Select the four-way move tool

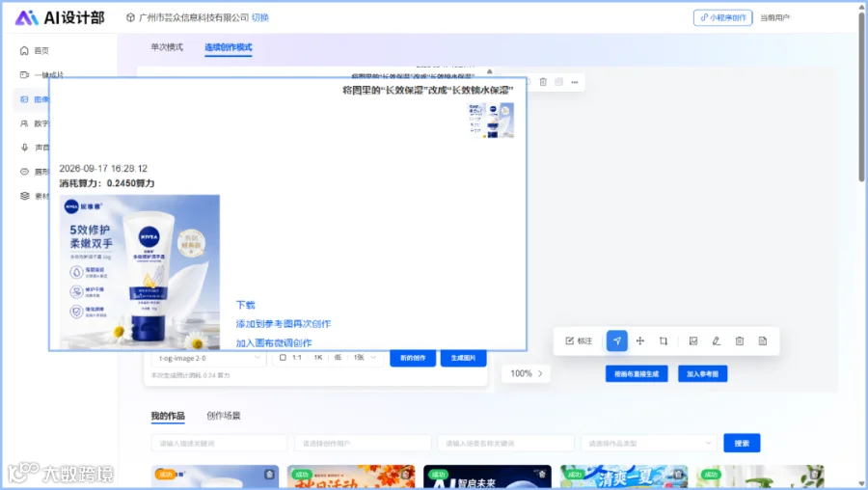click(640, 341)
